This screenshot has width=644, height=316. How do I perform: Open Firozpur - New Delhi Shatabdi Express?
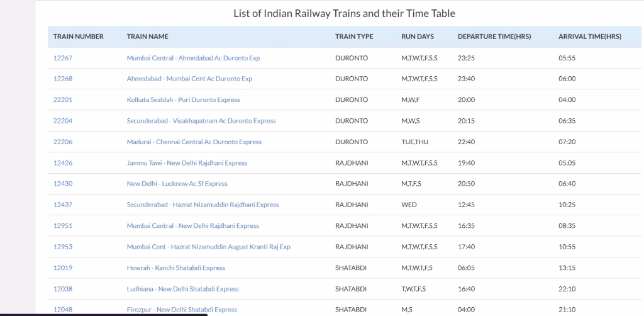tap(182, 310)
